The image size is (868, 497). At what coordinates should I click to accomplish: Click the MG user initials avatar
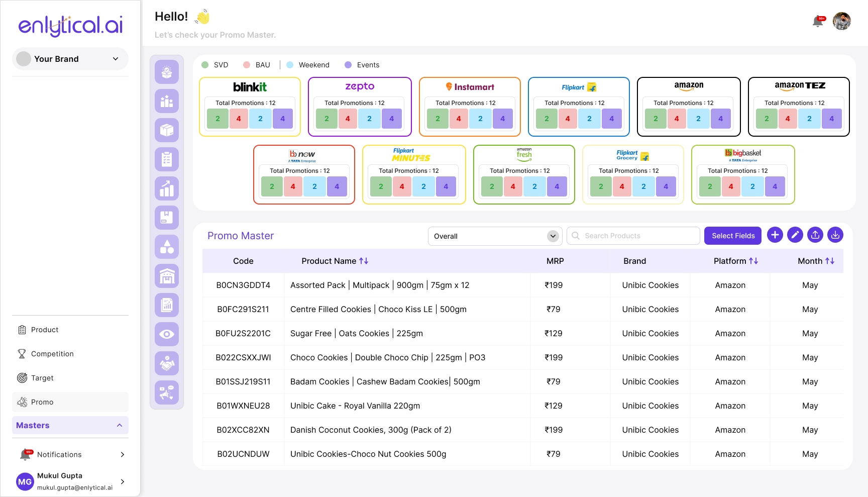[x=25, y=482]
